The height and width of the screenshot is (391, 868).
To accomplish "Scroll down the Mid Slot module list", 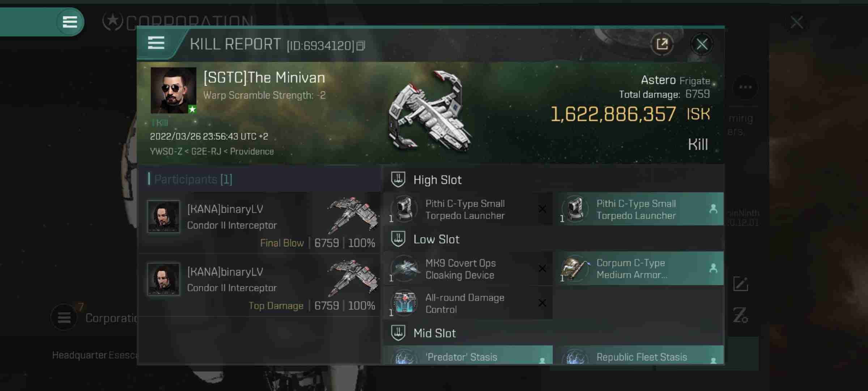I will pos(554,357).
